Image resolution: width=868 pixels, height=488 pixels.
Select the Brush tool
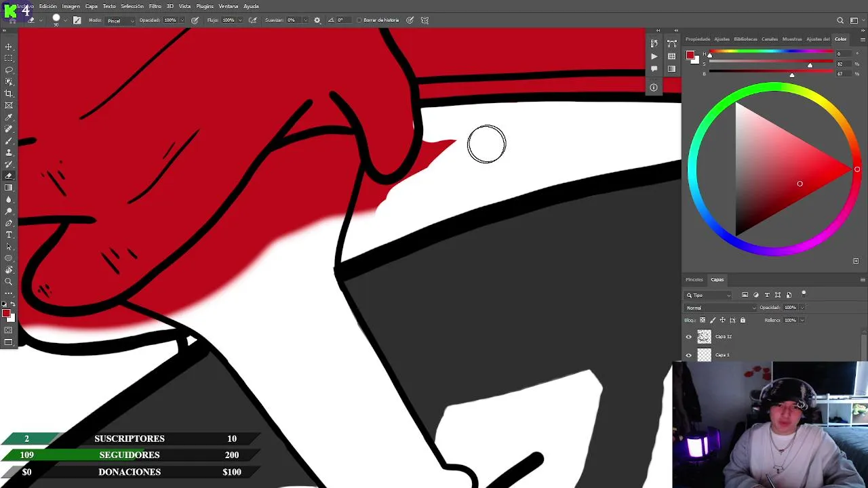coord(9,140)
